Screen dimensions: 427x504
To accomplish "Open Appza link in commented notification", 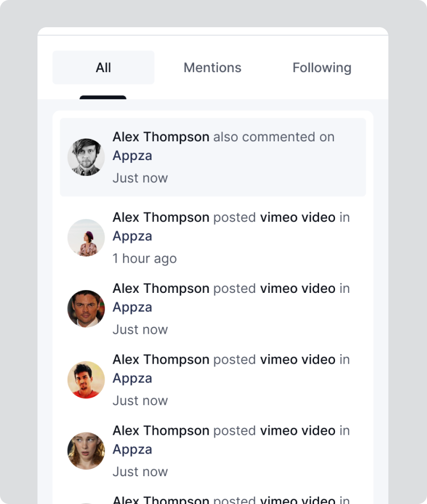I will pos(132,156).
